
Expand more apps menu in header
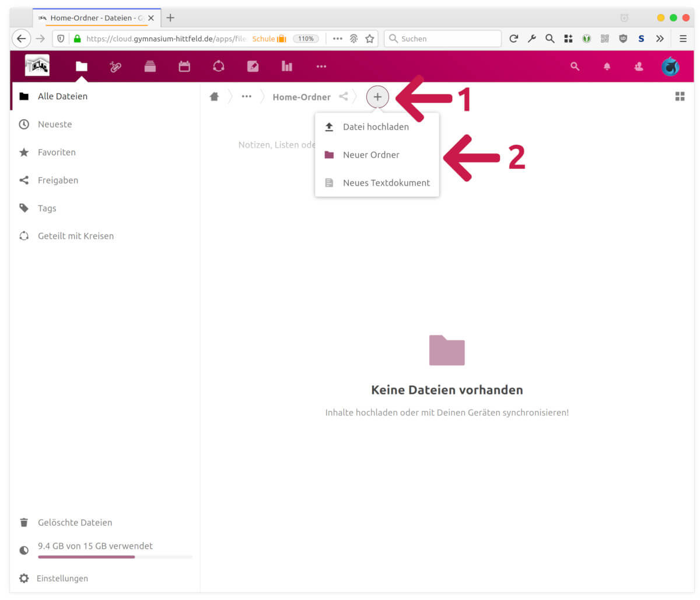[321, 67]
